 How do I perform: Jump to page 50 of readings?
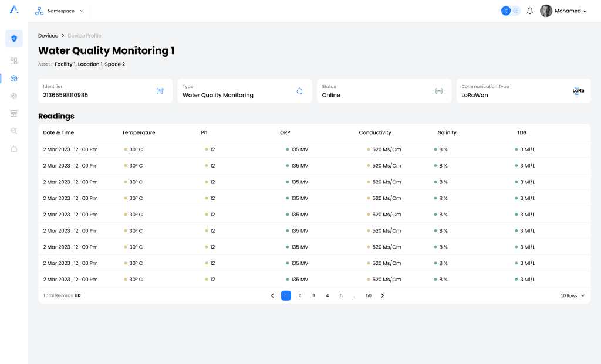[x=369, y=296]
